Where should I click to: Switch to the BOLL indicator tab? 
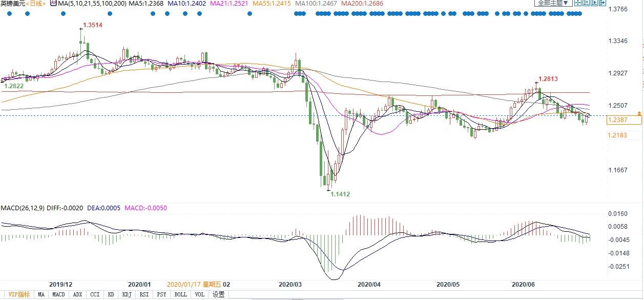180,294
